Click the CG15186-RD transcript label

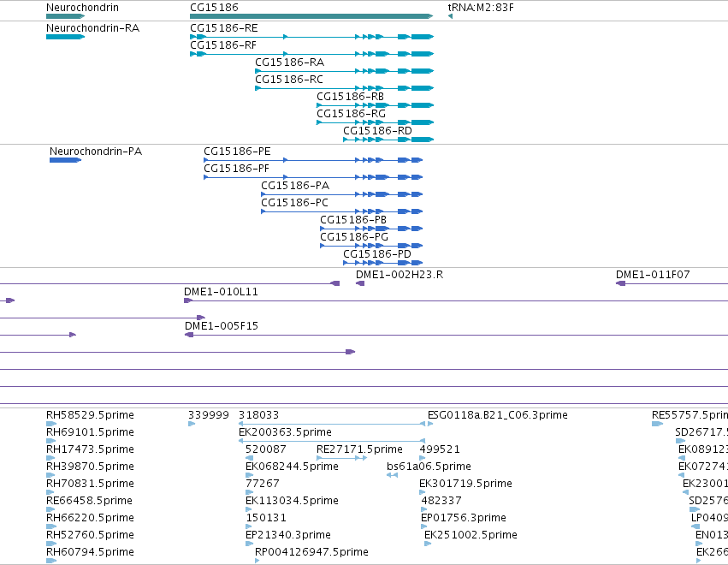377,131
